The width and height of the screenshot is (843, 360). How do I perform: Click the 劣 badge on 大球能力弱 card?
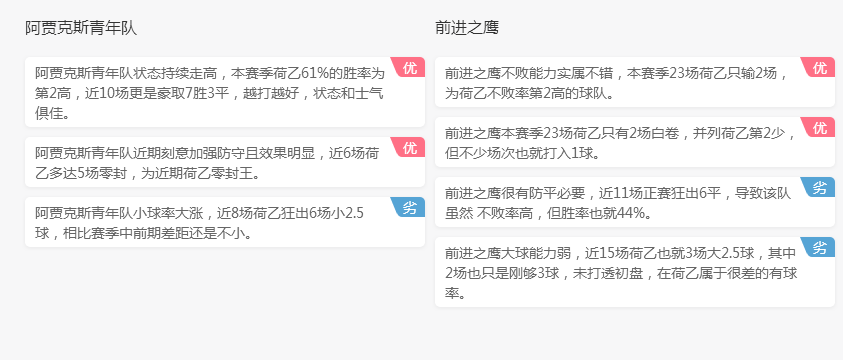818,247
